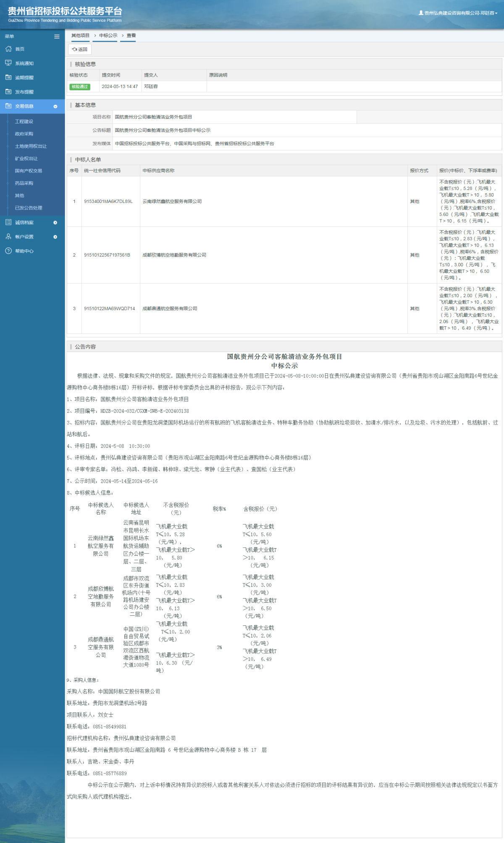Collapse the 交易信息 section arrow
504x843 pixels.
point(55,106)
